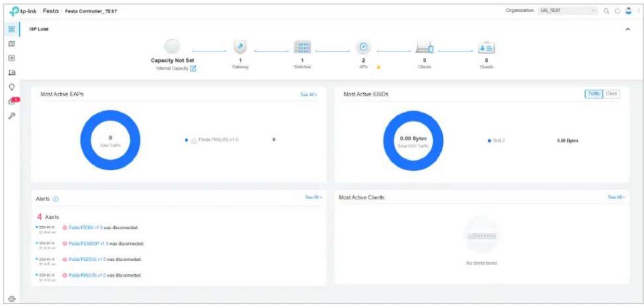644x305 pixels.
Task: Switch Most Active SSIDs to Traffic
Action: 594,93
